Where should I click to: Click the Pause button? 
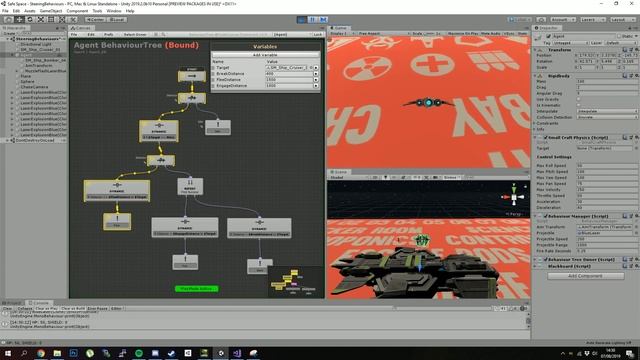coord(313,20)
